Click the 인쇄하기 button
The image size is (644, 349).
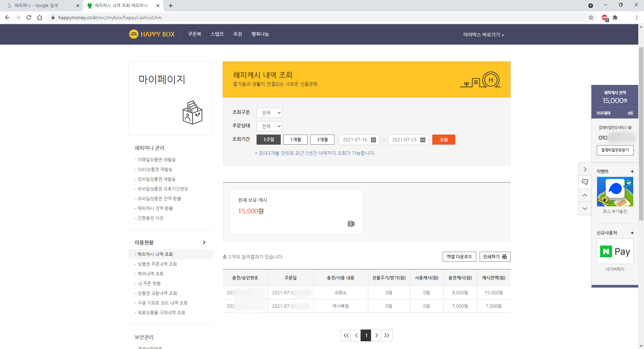click(495, 257)
